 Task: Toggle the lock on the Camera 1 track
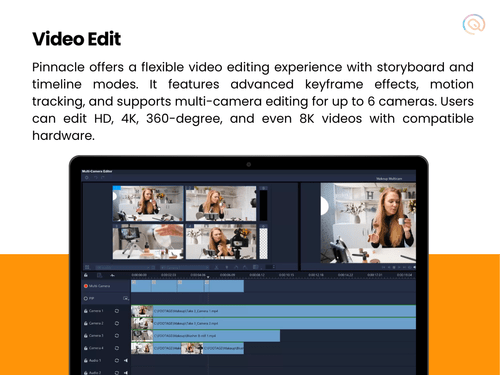(x=86, y=311)
